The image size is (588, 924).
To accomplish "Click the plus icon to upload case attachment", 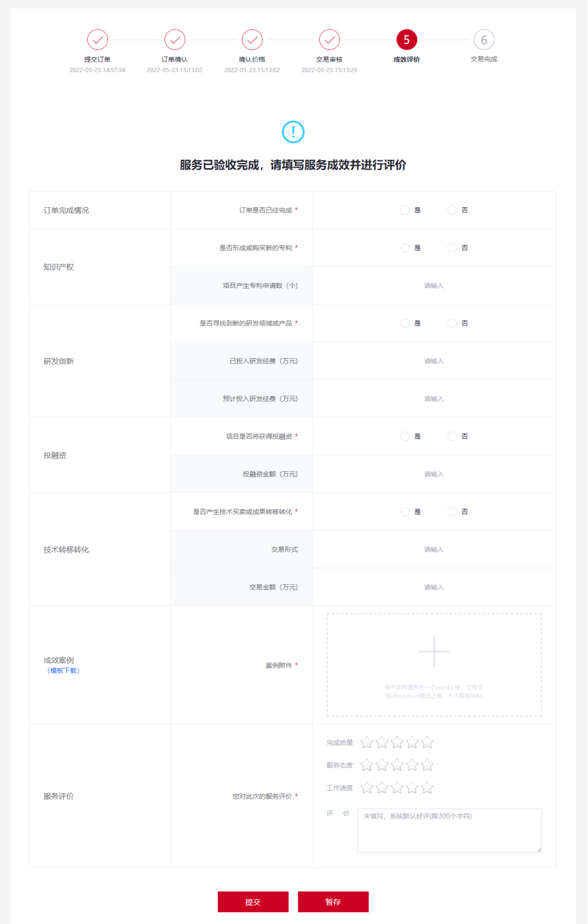I will tap(434, 651).
